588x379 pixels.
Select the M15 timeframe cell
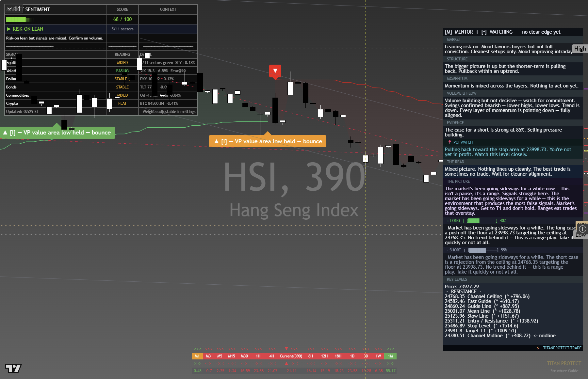pyautogui.click(x=232, y=356)
